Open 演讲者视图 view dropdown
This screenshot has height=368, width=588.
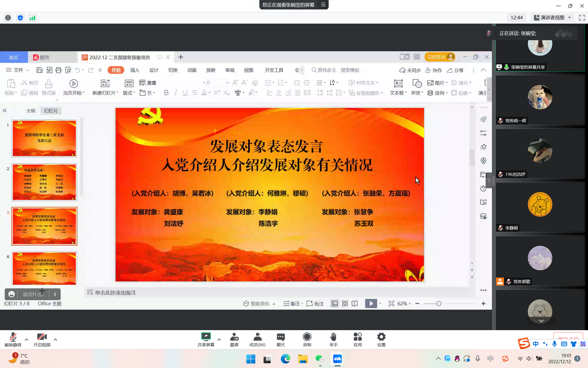[552, 18]
